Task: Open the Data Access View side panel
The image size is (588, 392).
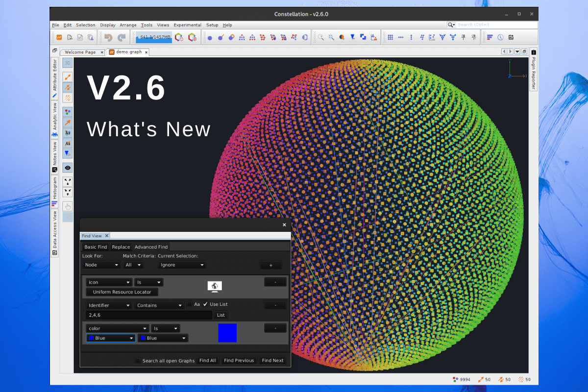Action: pyautogui.click(x=55, y=233)
